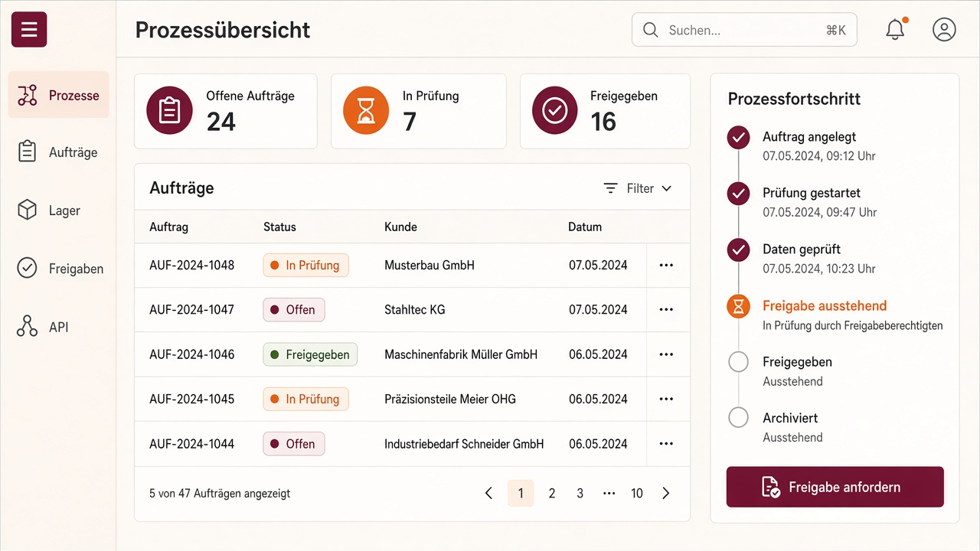Click the Status column header

[x=279, y=227]
